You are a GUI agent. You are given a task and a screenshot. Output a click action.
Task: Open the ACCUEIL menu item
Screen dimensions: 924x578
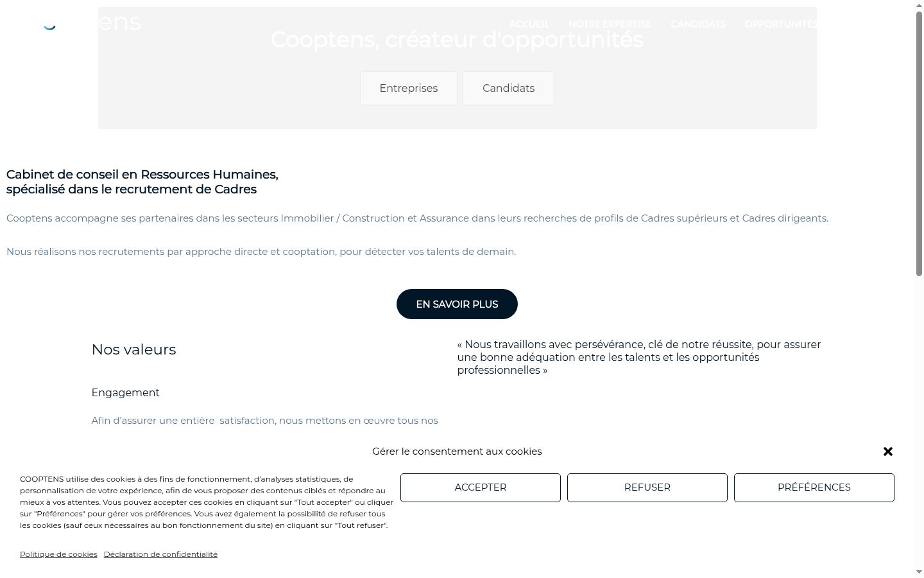(529, 24)
